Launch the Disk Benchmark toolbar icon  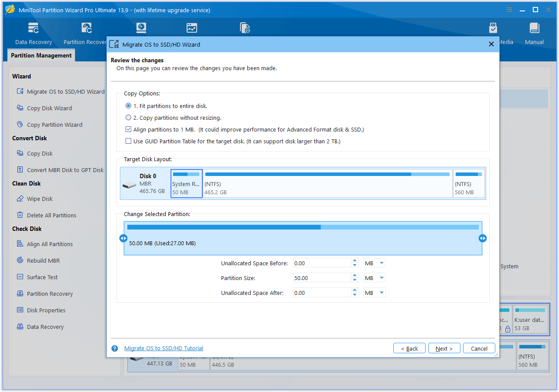click(x=141, y=28)
